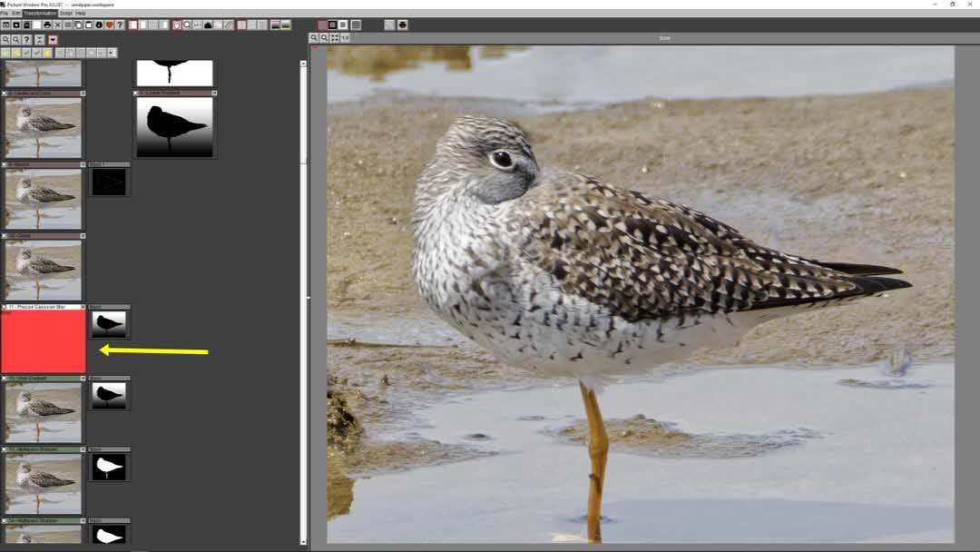
Task: Close the Precise Gaussian Blur node
Action: click(83, 308)
